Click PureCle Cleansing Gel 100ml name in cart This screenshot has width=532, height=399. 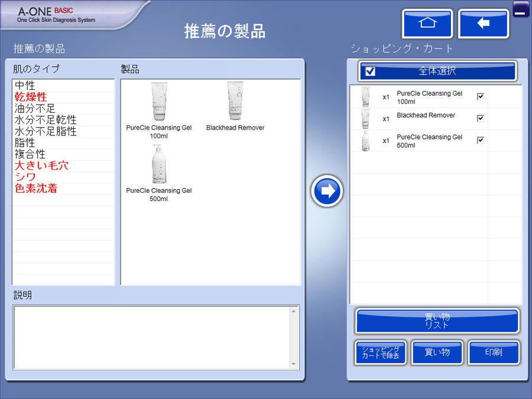(x=430, y=98)
